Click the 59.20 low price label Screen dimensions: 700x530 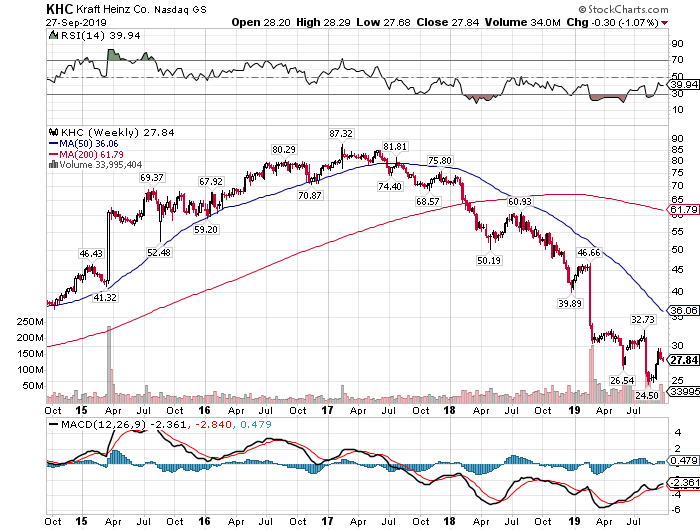pos(206,230)
